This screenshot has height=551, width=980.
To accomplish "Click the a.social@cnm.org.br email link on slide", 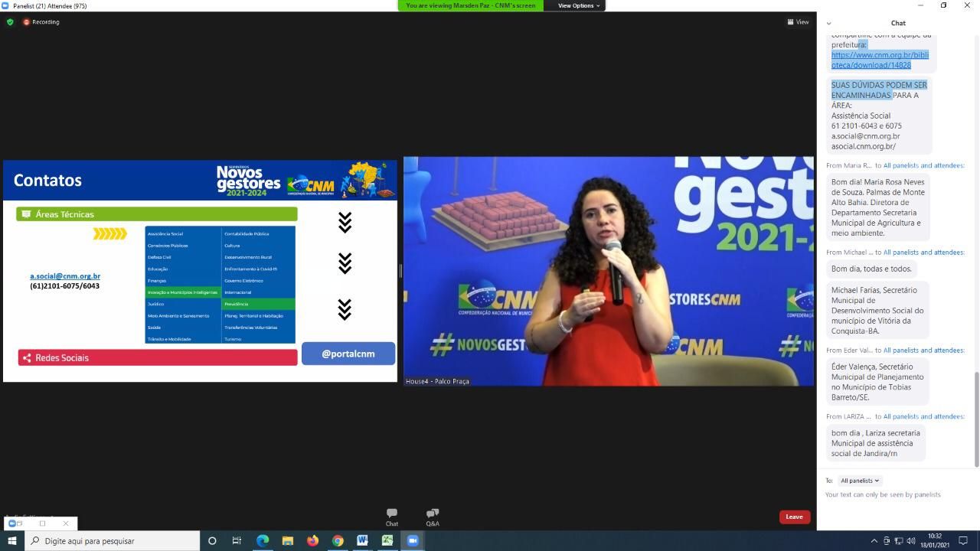I will [65, 276].
